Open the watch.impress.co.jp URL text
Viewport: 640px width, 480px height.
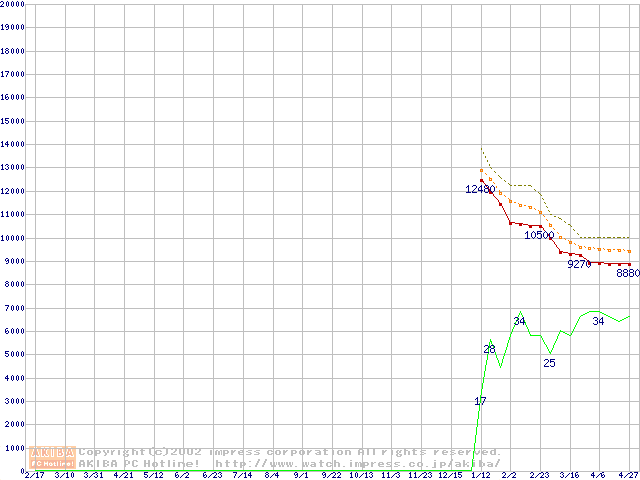click(x=357, y=463)
